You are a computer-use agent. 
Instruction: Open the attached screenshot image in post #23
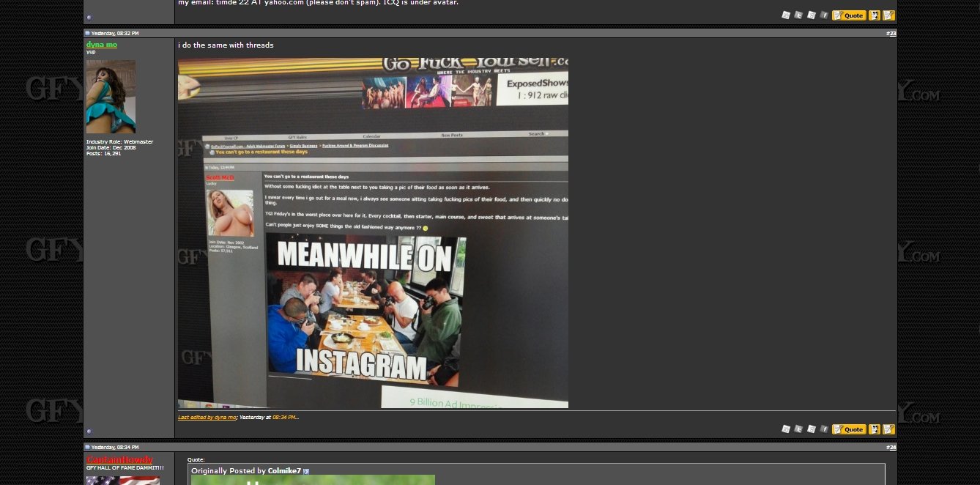pyautogui.click(x=373, y=233)
